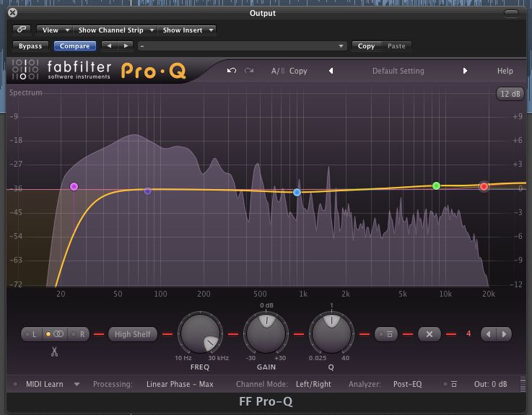This screenshot has width=532, height=415.
Task: Open the High Shelf filter type menu
Action: coord(132,334)
